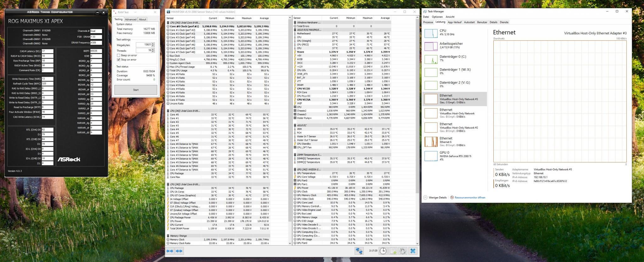This screenshot has height=262, width=644.
Task: Open the About tab in RAM Test
Action: pos(142,20)
